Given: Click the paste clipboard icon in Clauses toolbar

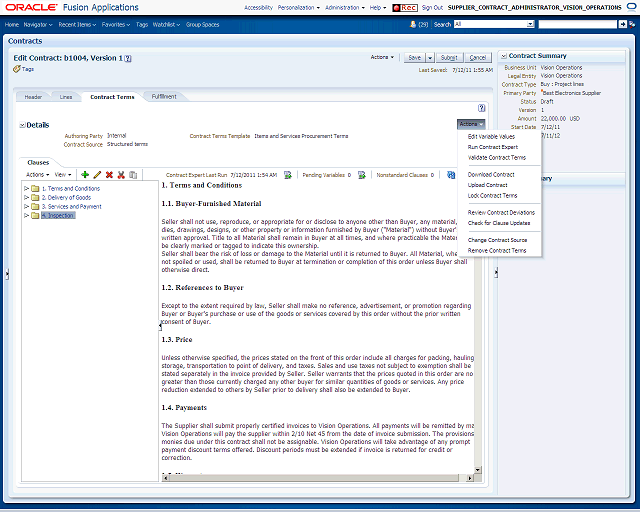Looking at the screenshot, I should coord(133,175).
